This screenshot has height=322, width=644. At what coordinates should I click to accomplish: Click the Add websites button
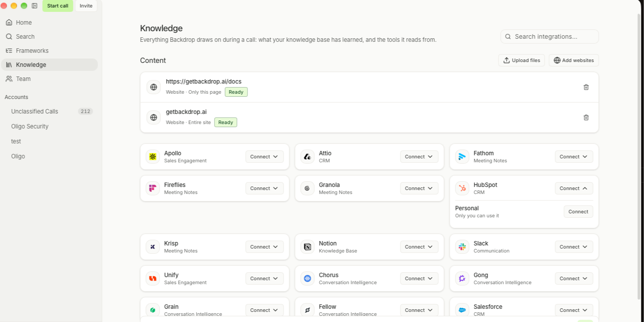tap(574, 60)
